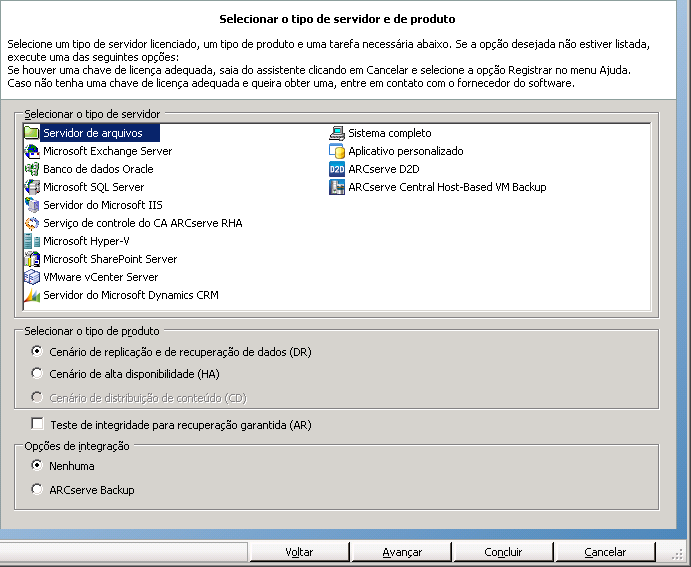The image size is (691, 567).
Task: Select 'VMware vCenter Server' text
Action: tap(100, 277)
